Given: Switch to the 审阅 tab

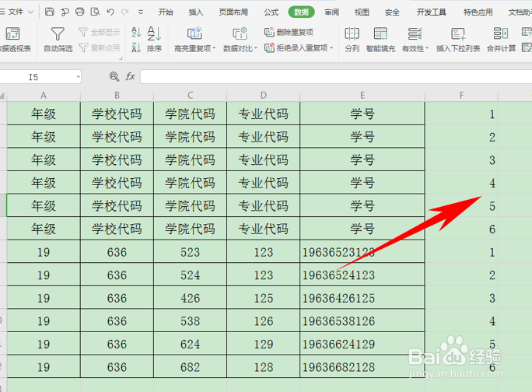Looking at the screenshot, I should [331, 12].
